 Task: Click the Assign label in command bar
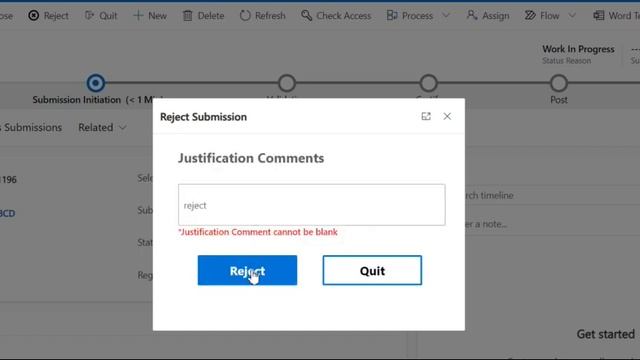point(496,16)
